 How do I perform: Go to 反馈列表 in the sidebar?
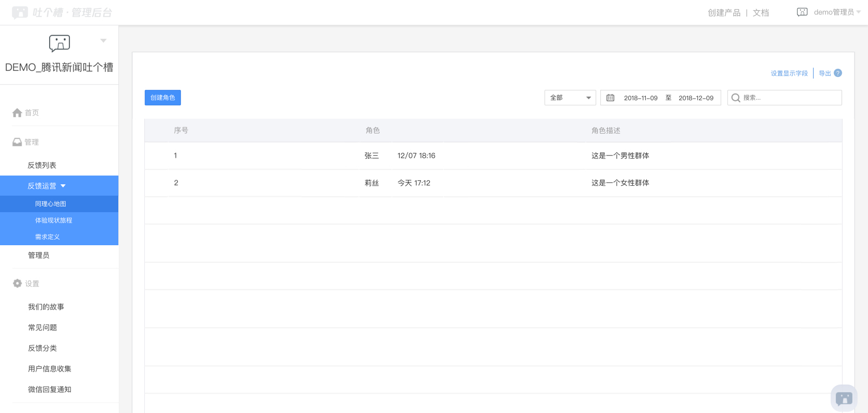point(42,165)
